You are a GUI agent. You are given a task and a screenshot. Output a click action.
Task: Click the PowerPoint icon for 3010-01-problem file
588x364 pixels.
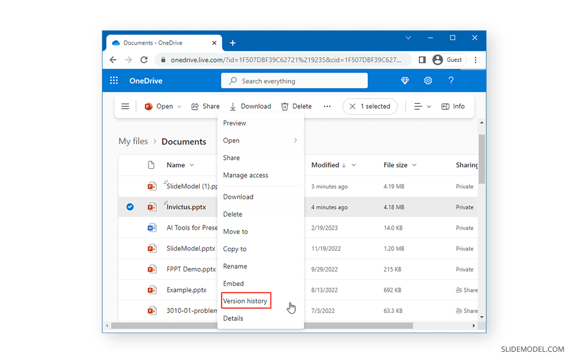point(152,311)
